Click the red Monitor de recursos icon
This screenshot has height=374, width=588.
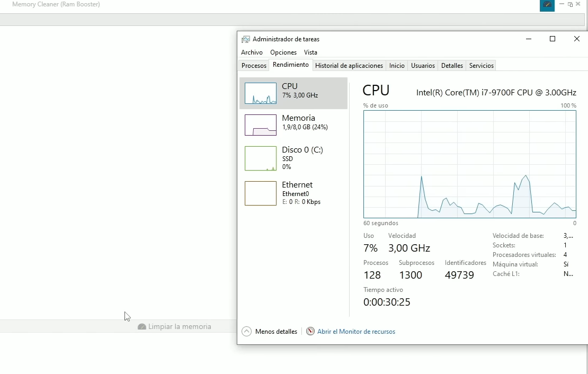tap(310, 331)
